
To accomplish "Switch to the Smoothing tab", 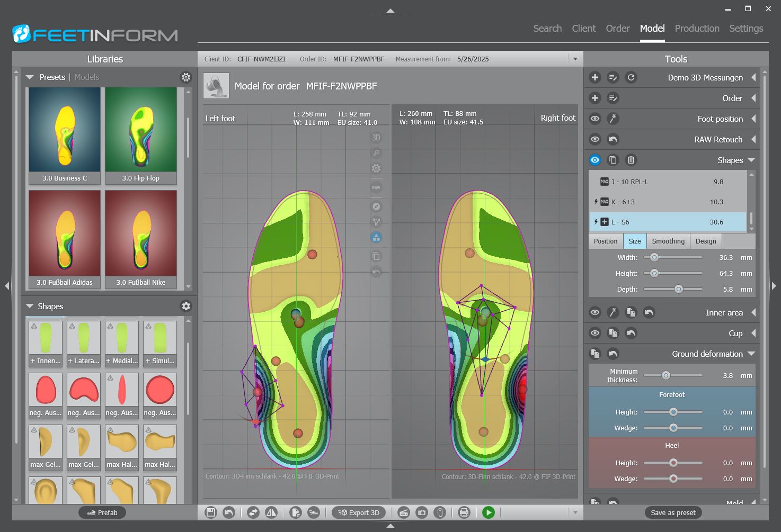I will click(x=668, y=241).
